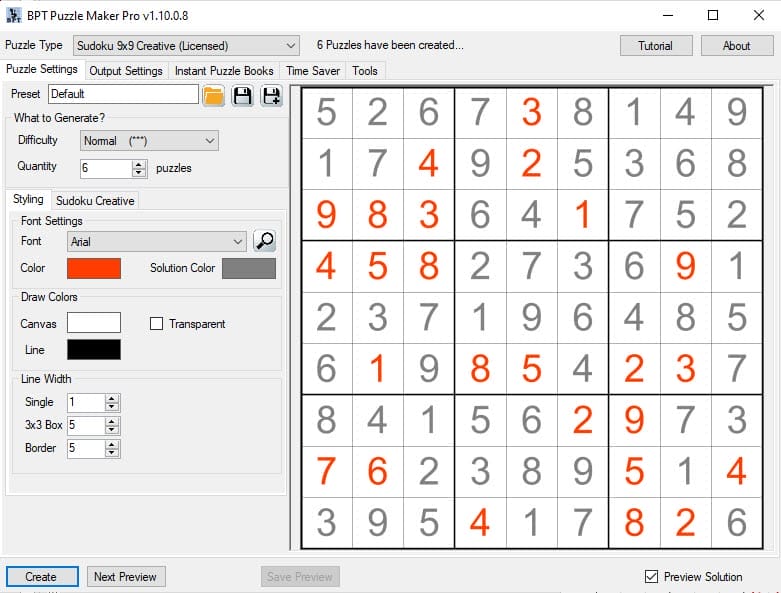This screenshot has height=593, width=781.
Task: Pick the orange font Color swatch
Action: pos(94,268)
